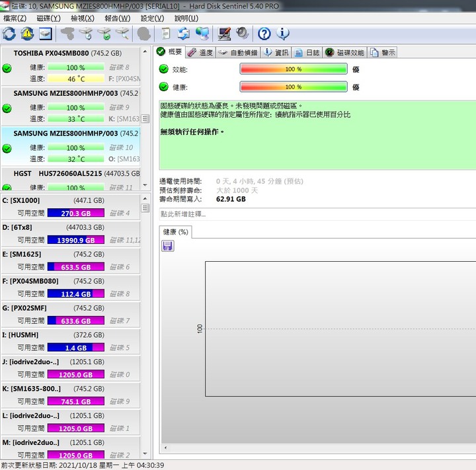Open help with the question mark icon

click(264, 34)
